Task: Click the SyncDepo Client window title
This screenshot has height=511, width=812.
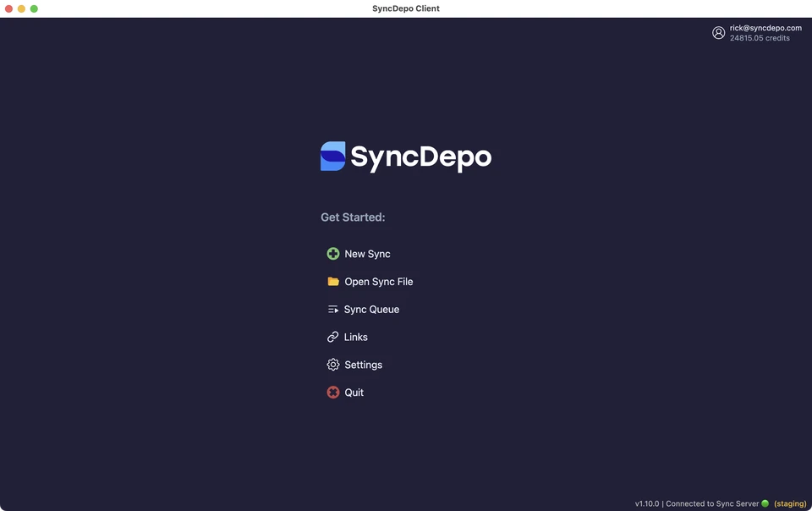Action: click(406, 8)
